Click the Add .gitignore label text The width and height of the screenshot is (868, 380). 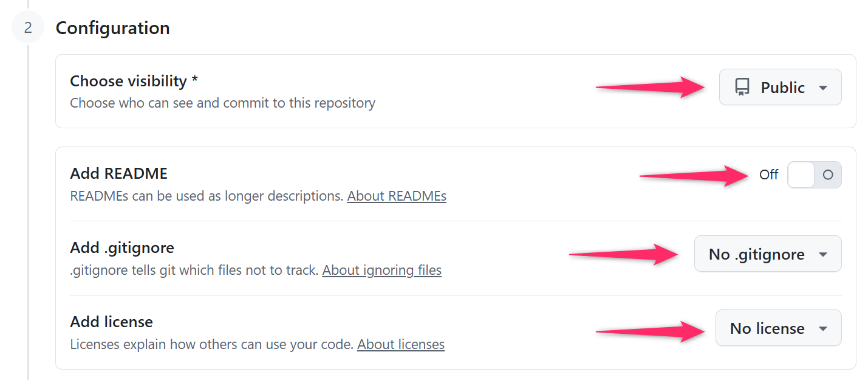click(122, 247)
